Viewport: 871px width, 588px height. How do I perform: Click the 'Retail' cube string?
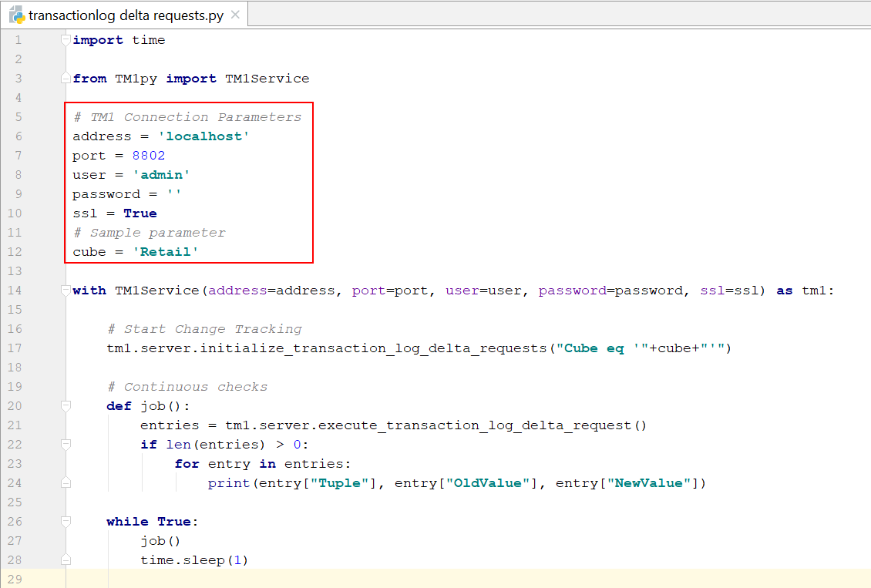pos(166,252)
